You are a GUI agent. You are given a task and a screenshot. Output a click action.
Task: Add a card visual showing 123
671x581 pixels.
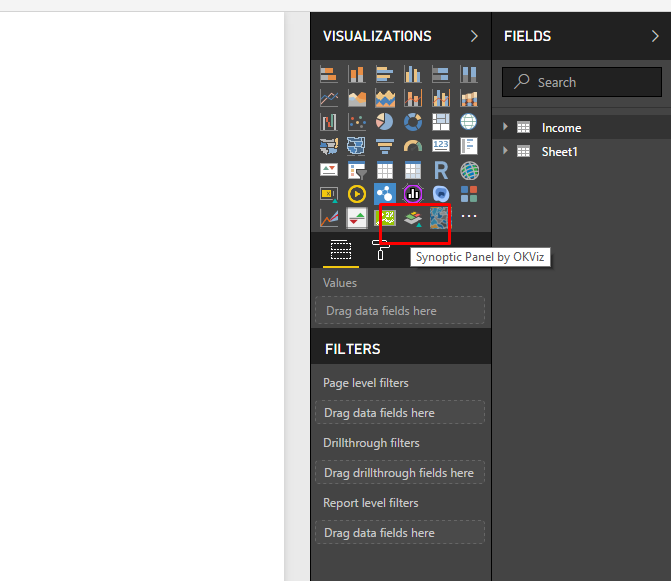pos(441,146)
